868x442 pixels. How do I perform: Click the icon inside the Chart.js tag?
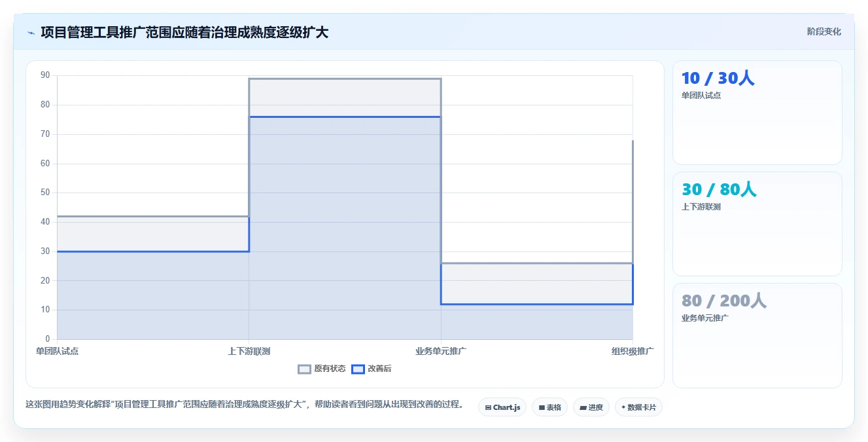(488, 407)
